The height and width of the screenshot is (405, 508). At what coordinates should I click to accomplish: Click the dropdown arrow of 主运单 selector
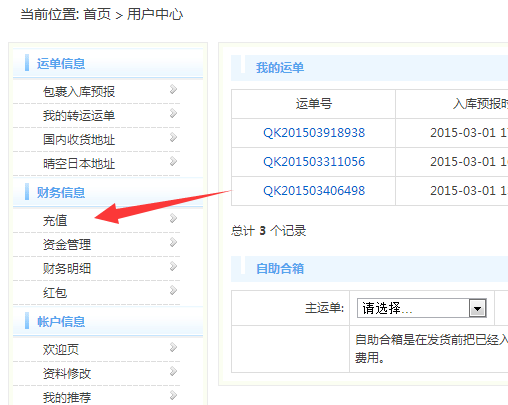pos(477,308)
